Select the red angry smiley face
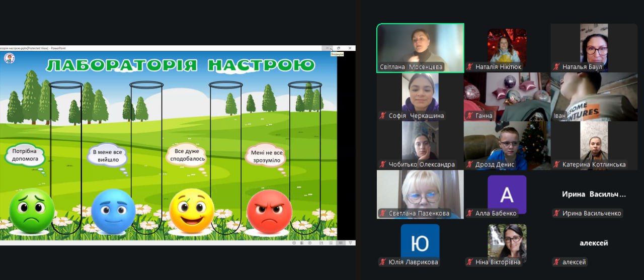The height and width of the screenshot is (280, 644). [269, 211]
